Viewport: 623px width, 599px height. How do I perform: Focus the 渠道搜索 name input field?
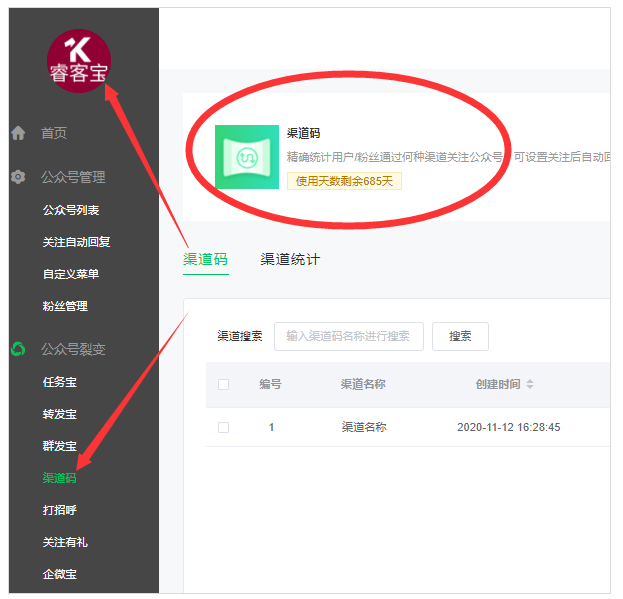tap(348, 336)
